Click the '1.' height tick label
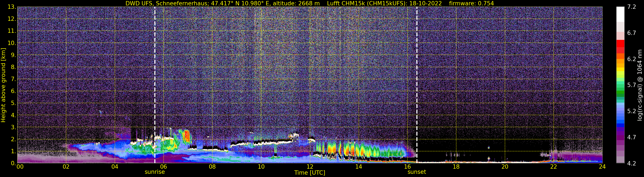Viewport: 644px width, 177px height. [x=13, y=151]
